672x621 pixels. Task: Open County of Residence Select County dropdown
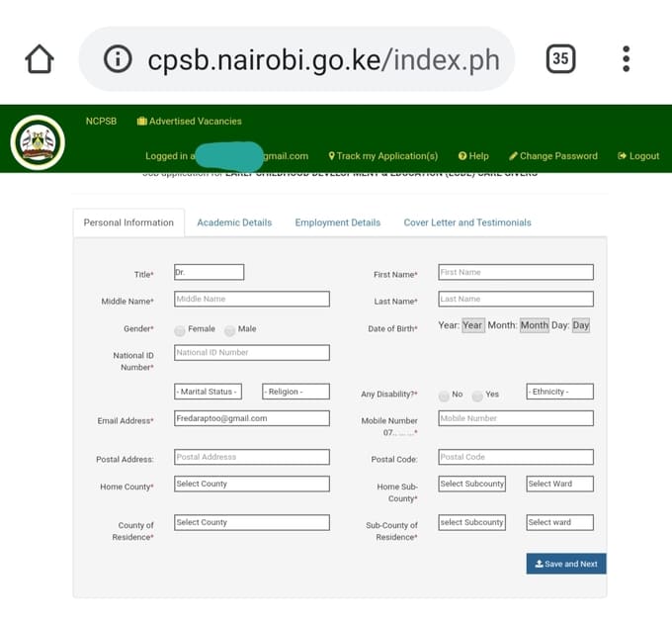(252, 523)
